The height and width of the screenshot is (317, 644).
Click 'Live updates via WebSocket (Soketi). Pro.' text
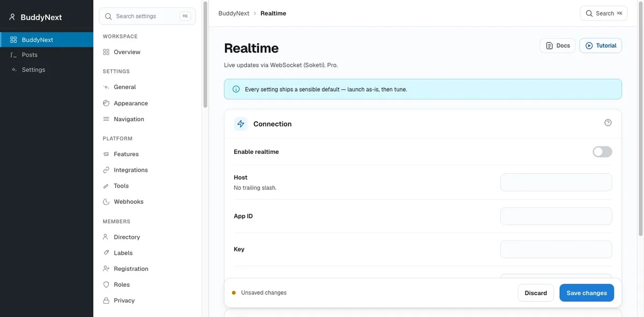(x=281, y=65)
